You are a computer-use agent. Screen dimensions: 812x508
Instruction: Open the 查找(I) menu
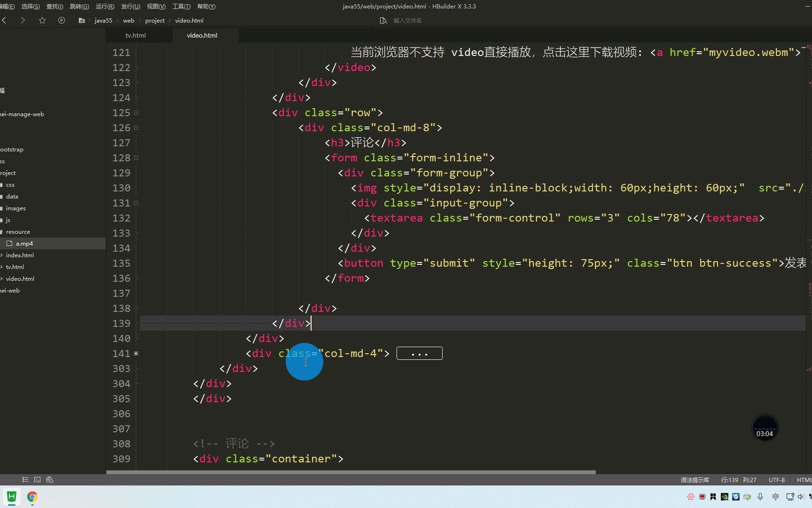coord(55,6)
